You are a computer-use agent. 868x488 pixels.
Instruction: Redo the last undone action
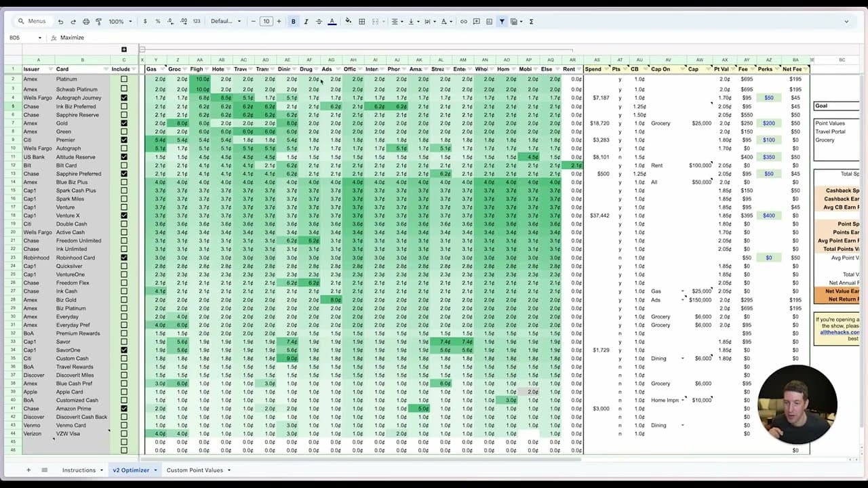tap(73, 22)
